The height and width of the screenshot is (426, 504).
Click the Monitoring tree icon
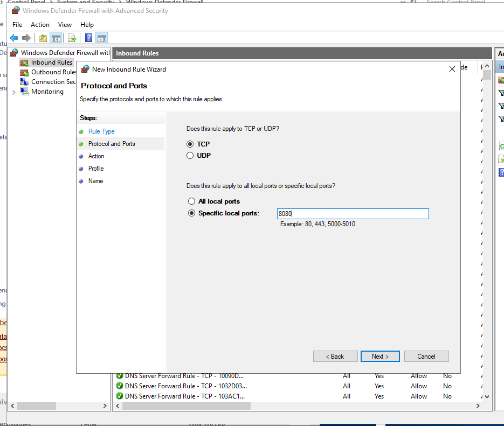point(24,92)
